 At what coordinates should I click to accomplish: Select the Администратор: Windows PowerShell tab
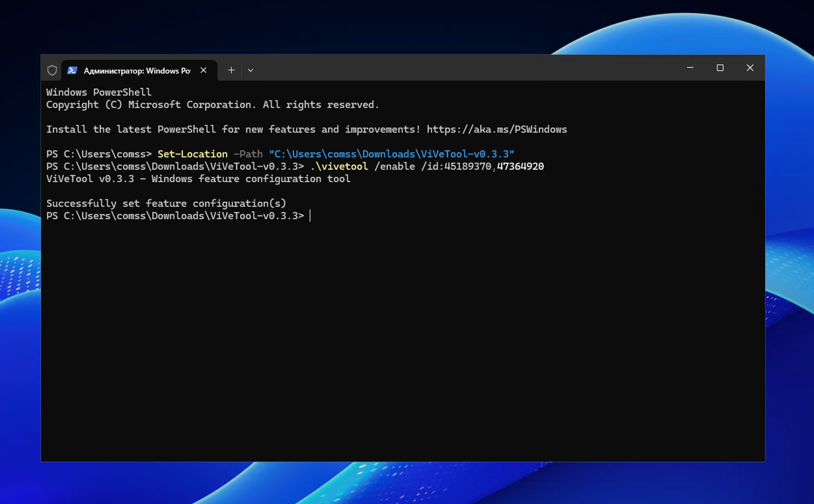[139, 71]
